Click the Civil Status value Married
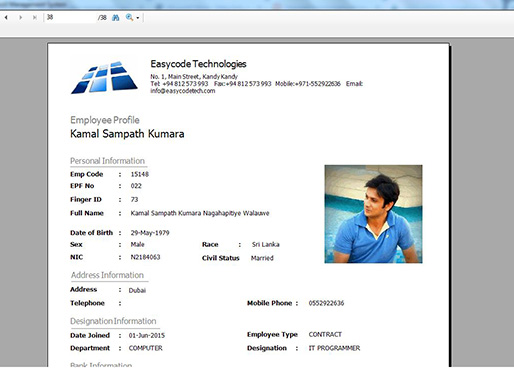Image resolution: width=514 pixels, height=368 pixels. click(x=262, y=258)
